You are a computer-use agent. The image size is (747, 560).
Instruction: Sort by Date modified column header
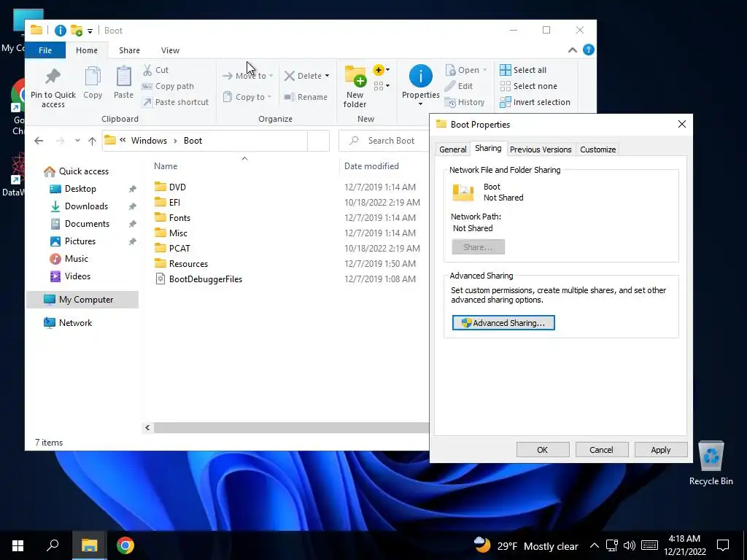371,166
